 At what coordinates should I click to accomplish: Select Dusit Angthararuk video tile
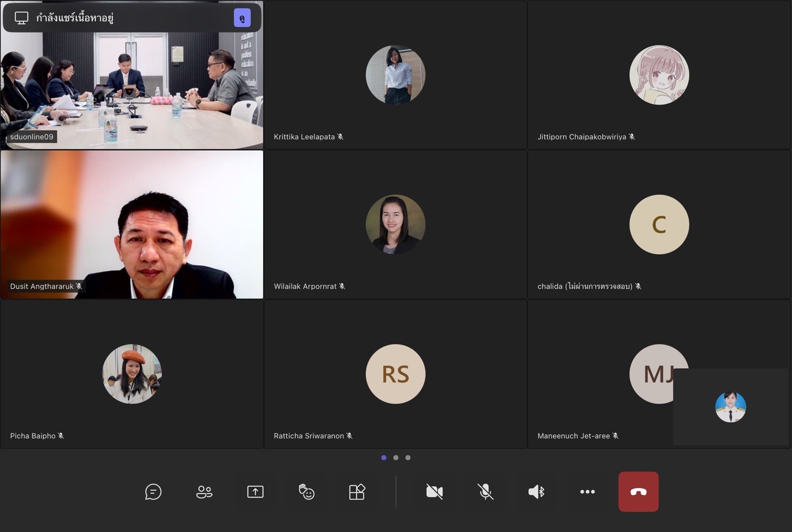[132, 225]
